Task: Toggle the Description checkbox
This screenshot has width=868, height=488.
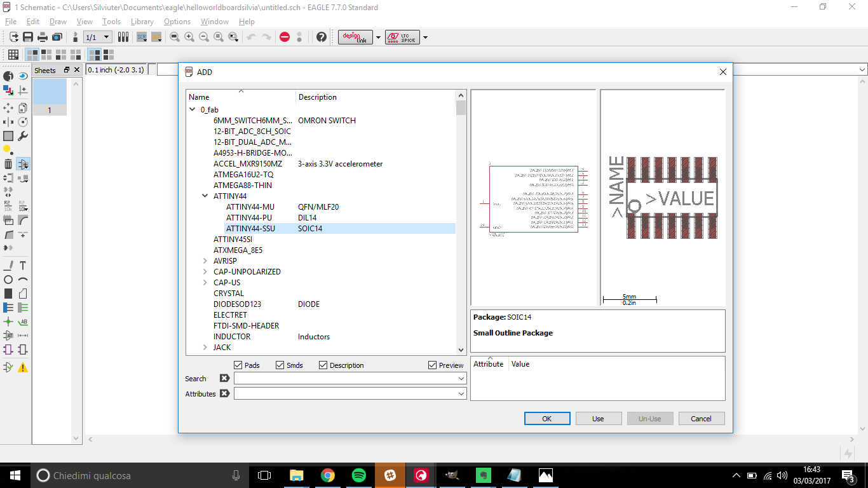Action: pos(323,365)
